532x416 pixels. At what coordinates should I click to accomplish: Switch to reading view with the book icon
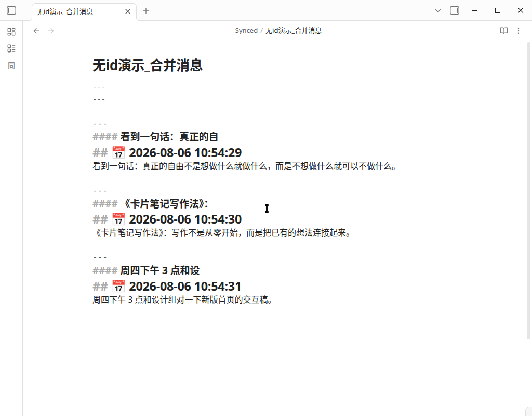(x=504, y=31)
